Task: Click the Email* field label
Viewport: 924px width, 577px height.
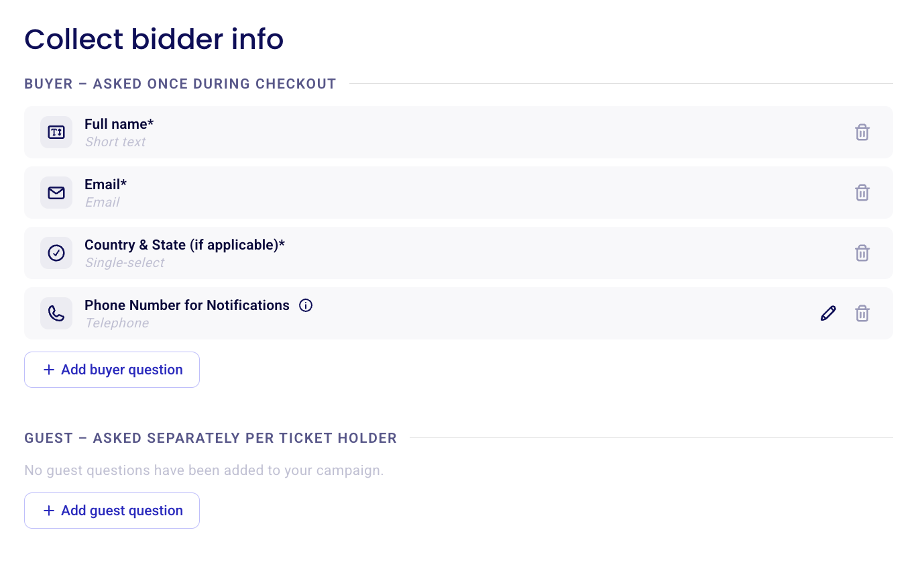Action: (x=105, y=185)
